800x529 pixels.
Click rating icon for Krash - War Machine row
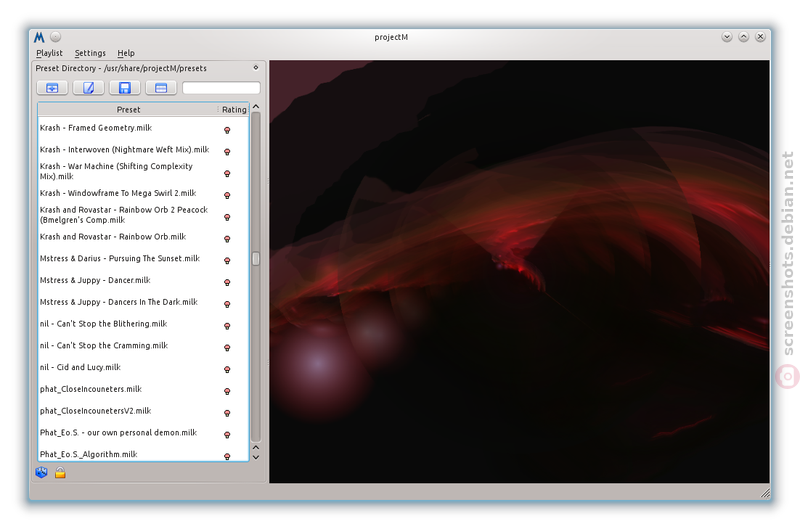(227, 173)
